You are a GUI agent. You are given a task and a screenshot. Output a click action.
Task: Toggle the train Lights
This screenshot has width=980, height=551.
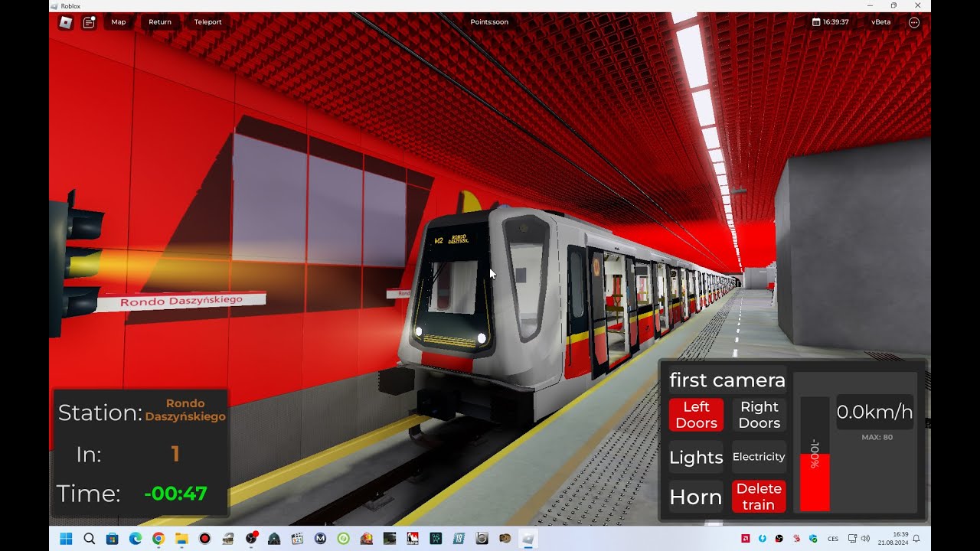pyautogui.click(x=696, y=457)
